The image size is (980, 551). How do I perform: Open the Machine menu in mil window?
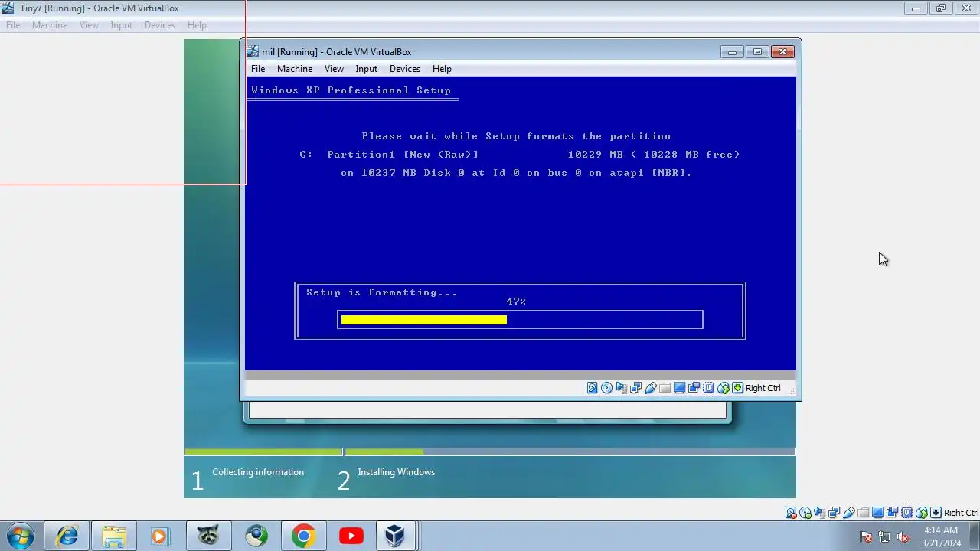tap(295, 69)
